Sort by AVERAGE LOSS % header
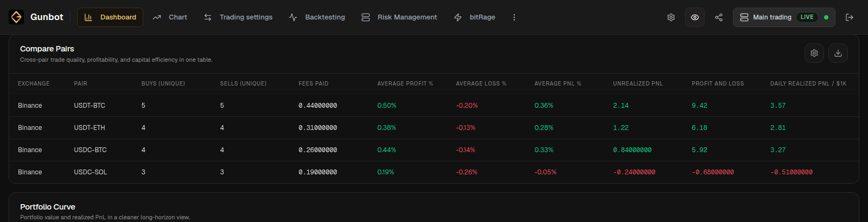This screenshot has width=868, height=222. (481, 84)
